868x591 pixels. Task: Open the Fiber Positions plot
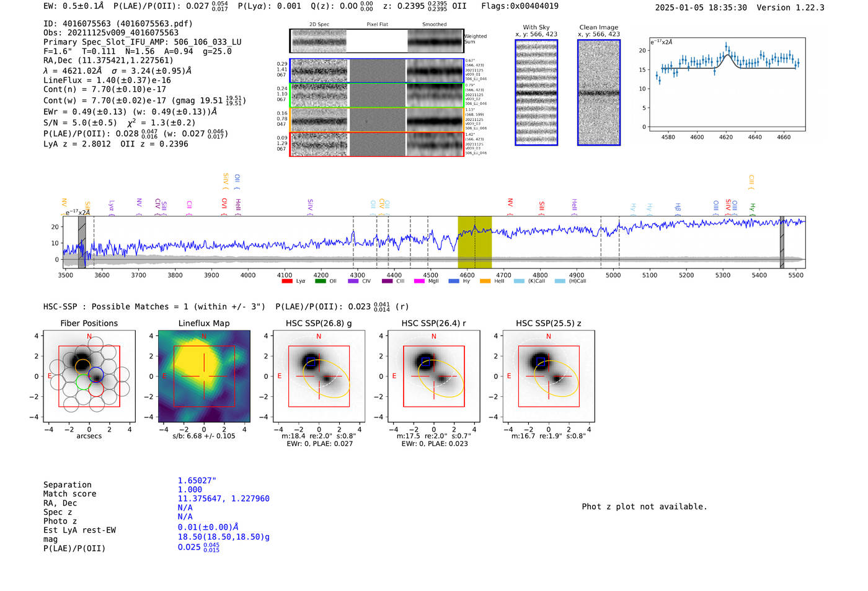tap(89, 376)
